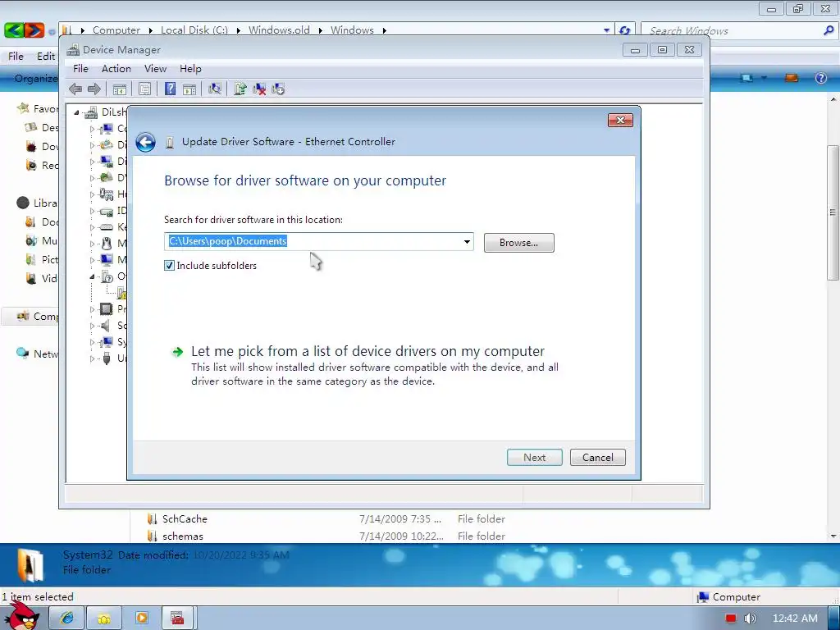
Task: Click the scroll-down arrow of Explorer's file list
Action: click(x=833, y=536)
